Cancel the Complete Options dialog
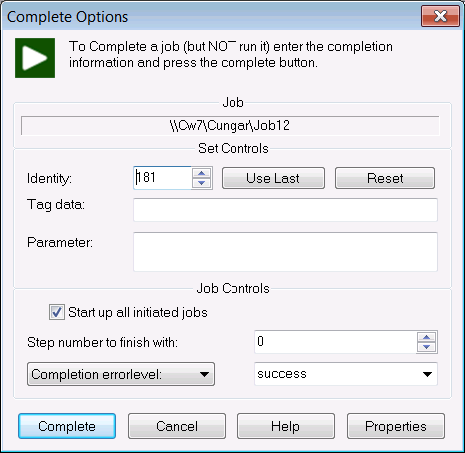465x453 pixels. (x=177, y=426)
